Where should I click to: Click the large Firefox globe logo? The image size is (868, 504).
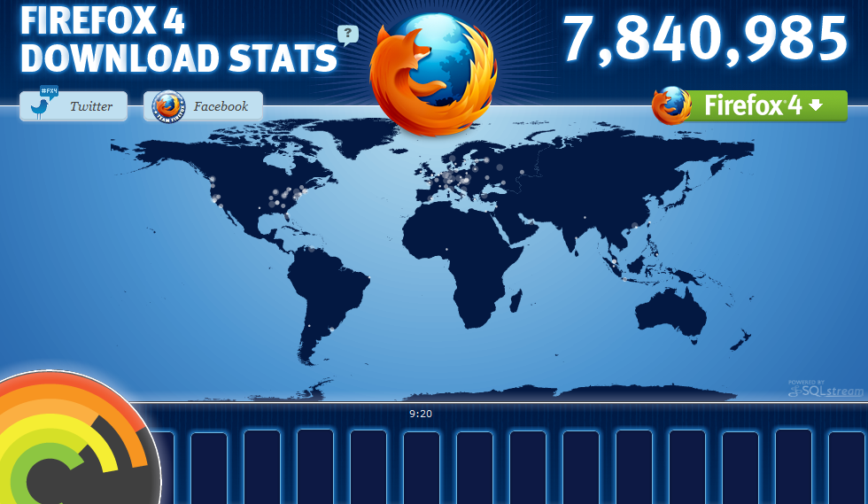pyautogui.click(x=432, y=74)
